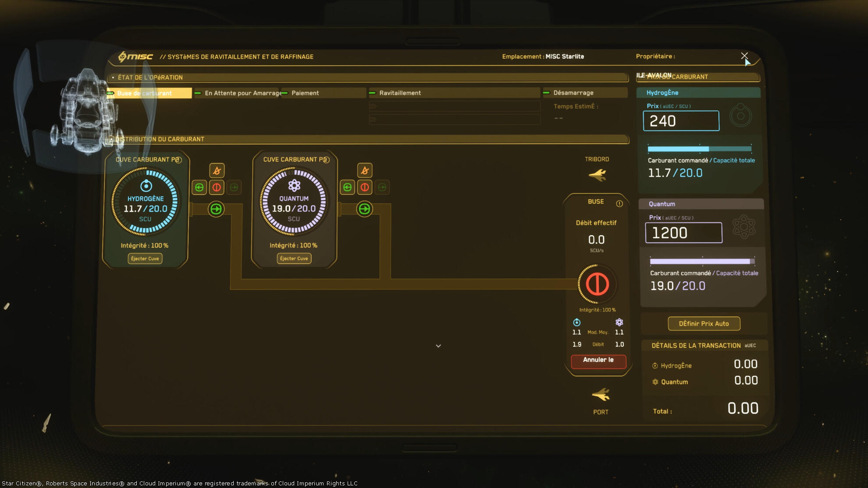Click the red stop valve beside the quantum tank
The width and height of the screenshot is (868, 488).
(365, 187)
